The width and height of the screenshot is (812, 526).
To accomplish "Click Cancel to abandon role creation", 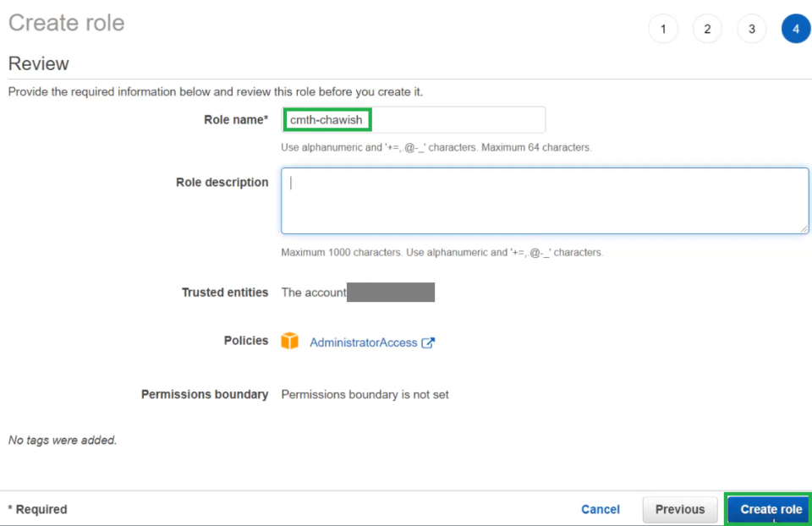I will [x=601, y=509].
